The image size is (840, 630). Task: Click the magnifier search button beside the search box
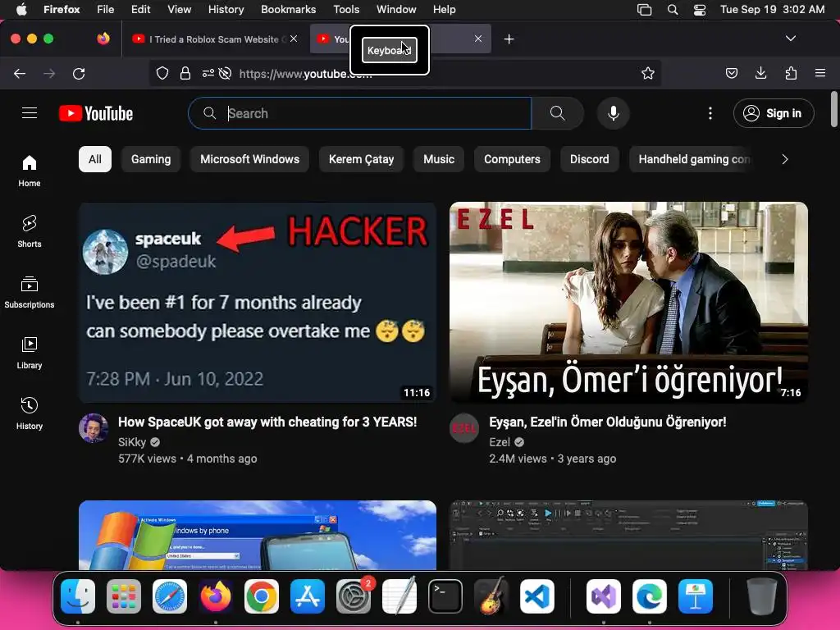tap(557, 113)
